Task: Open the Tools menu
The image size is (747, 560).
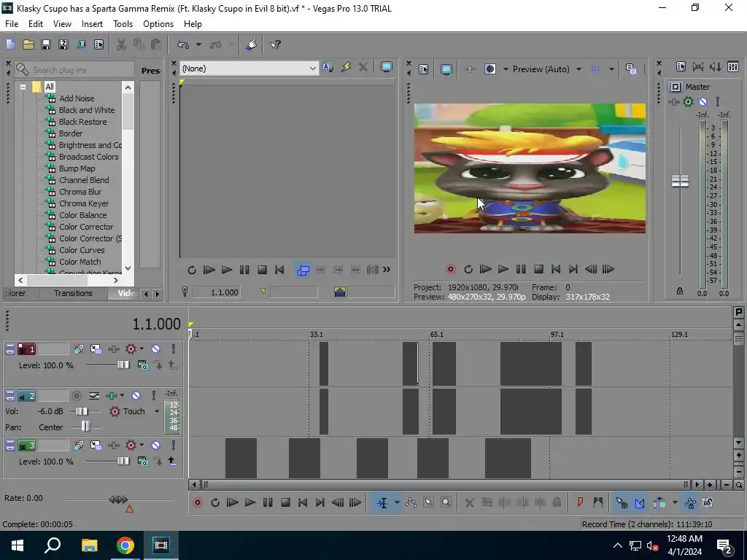Action: pos(123,24)
